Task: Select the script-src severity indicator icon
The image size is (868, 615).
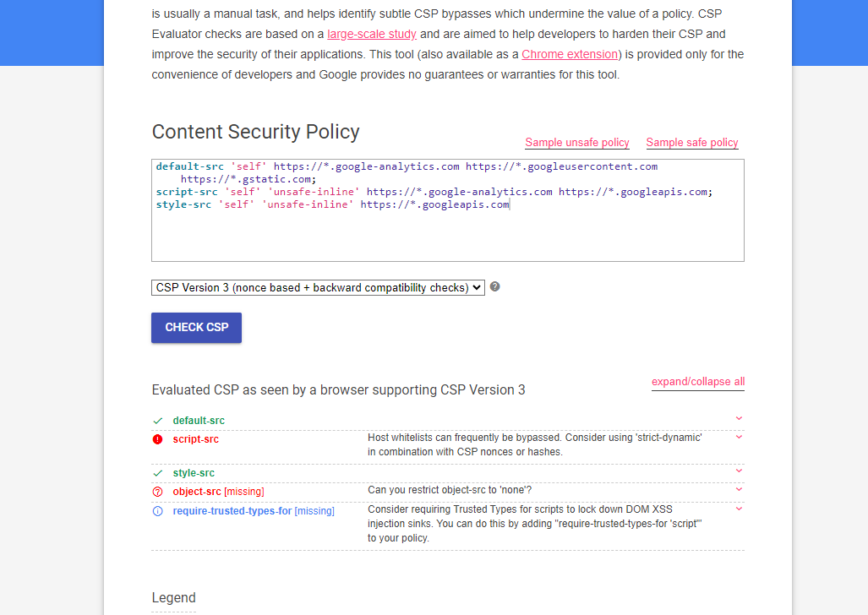Action: [x=157, y=438]
